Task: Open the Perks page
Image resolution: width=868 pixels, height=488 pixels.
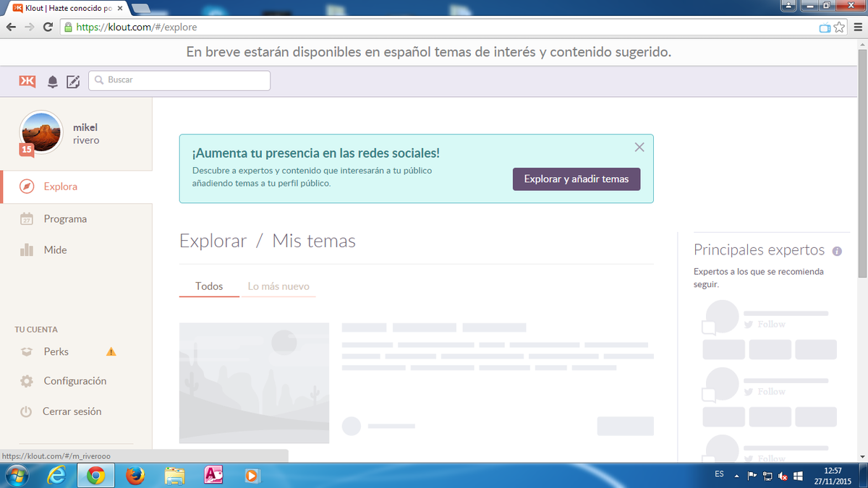Action: point(56,351)
